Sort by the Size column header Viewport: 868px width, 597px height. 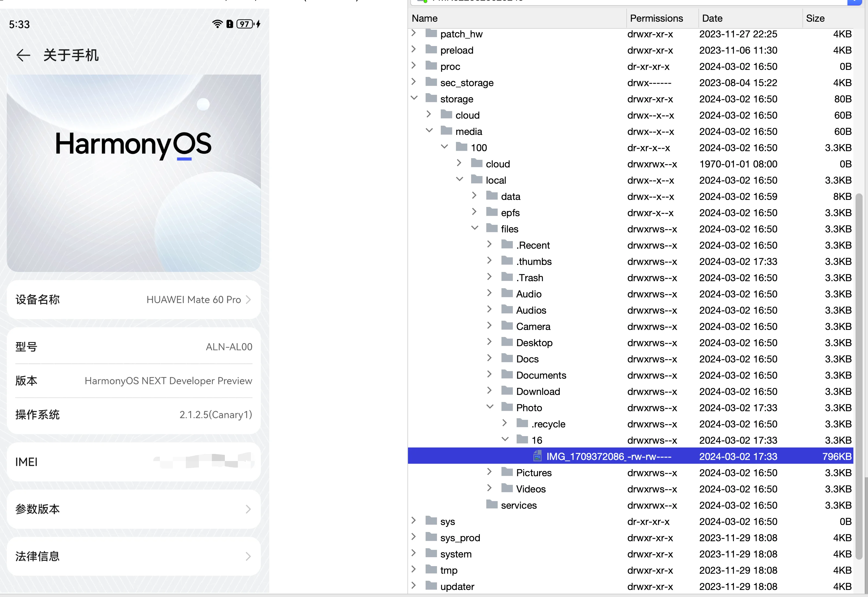coord(815,18)
